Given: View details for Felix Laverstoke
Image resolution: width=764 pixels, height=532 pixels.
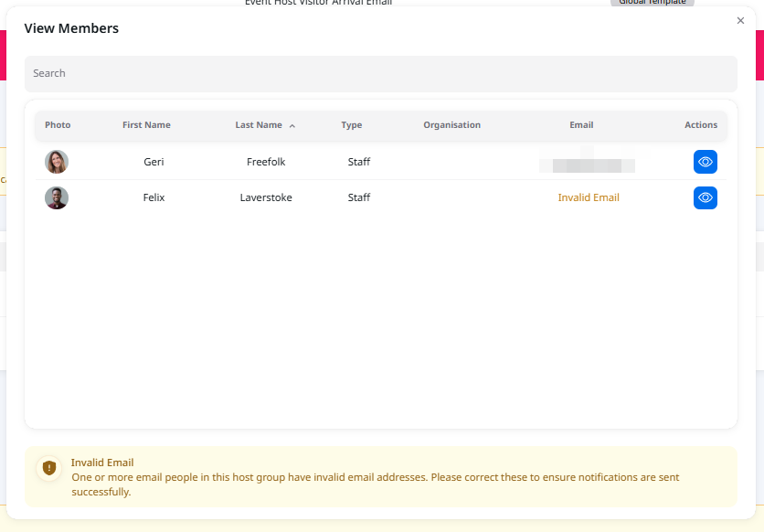Looking at the screenshot, I should point(705,197).
